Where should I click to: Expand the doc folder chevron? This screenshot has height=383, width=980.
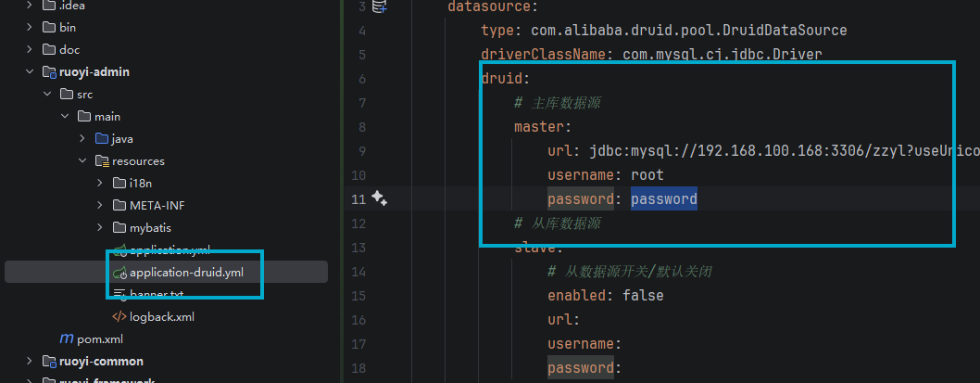[30, 49]
